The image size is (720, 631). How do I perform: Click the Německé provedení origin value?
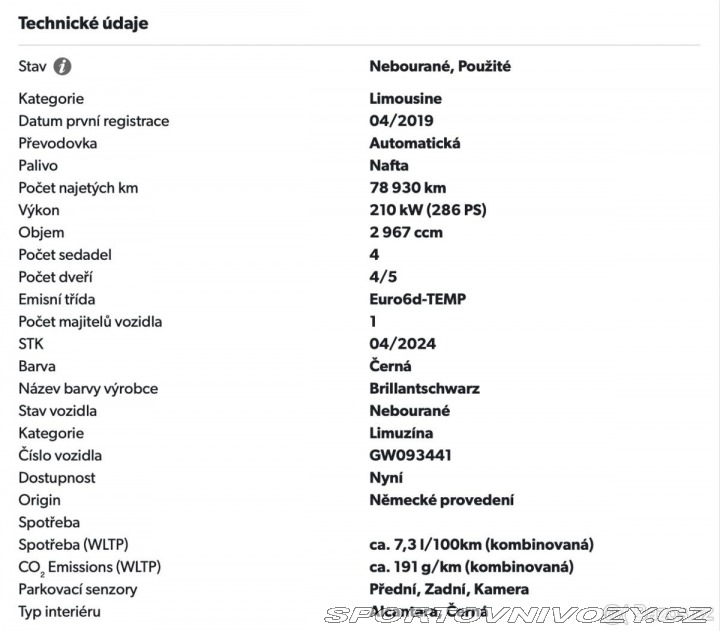442,500
